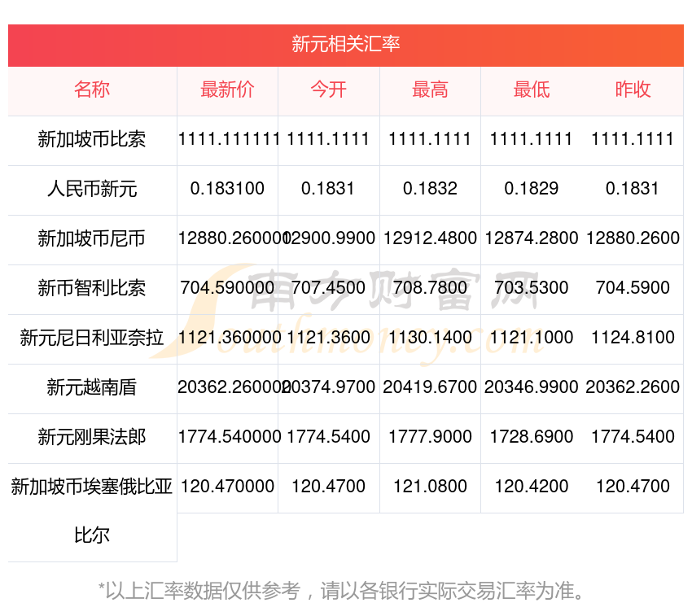Click the 新元相关汇率 table title
The width and height of the screenshot is (692, 616).
tap(345, 44)
